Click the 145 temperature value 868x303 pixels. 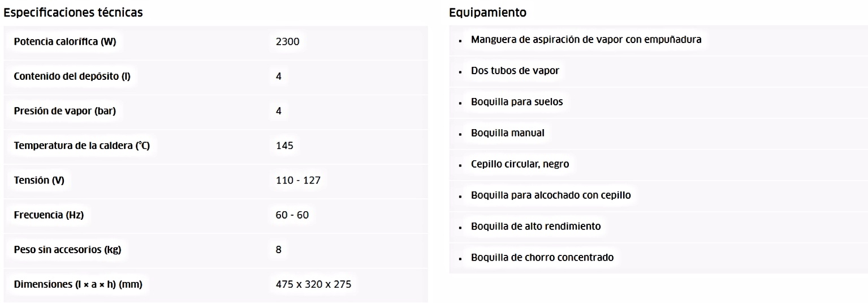[x=284, y=146]
